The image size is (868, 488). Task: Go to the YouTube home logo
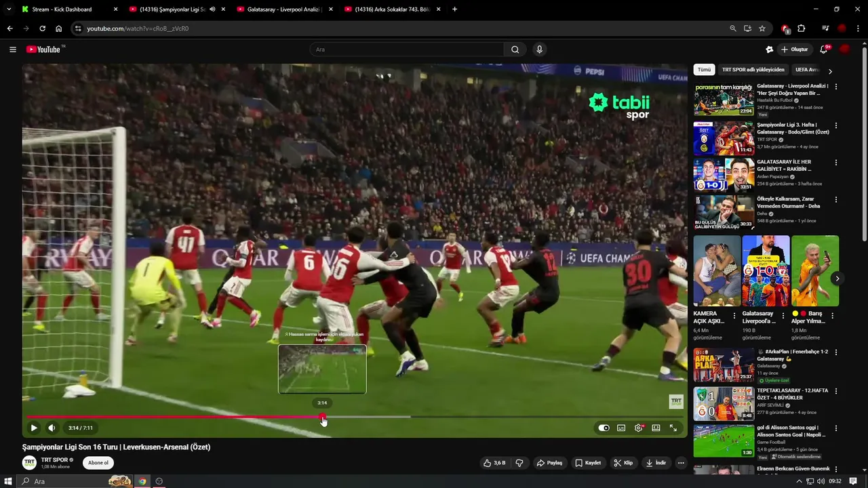click(x=43, y=49)
